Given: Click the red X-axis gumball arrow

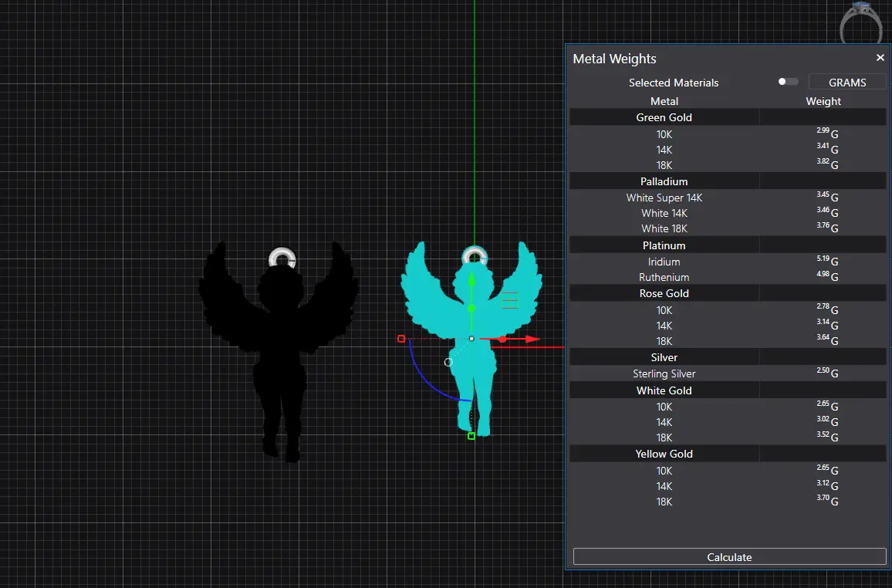Looking at the screenshot, I should coord(531,339).
